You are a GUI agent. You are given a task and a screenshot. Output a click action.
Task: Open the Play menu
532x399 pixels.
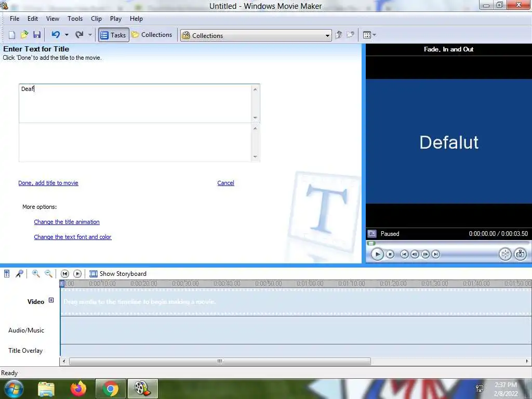coord(116,19)
